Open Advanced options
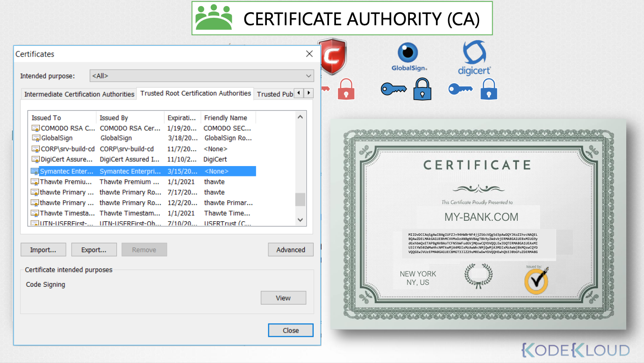This screenshot has height=363, width=644. (291, 250)
